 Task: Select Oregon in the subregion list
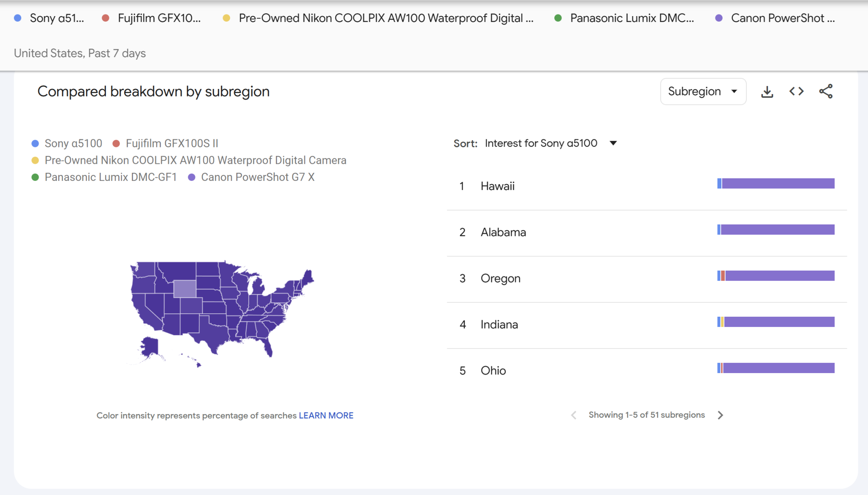tap(647, 279)
